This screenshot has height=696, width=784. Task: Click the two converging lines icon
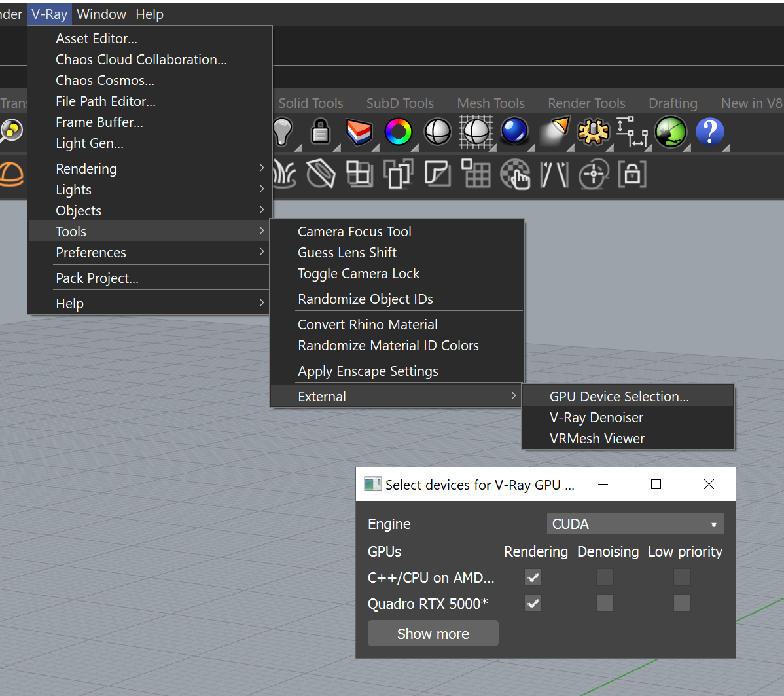point(554,175)
